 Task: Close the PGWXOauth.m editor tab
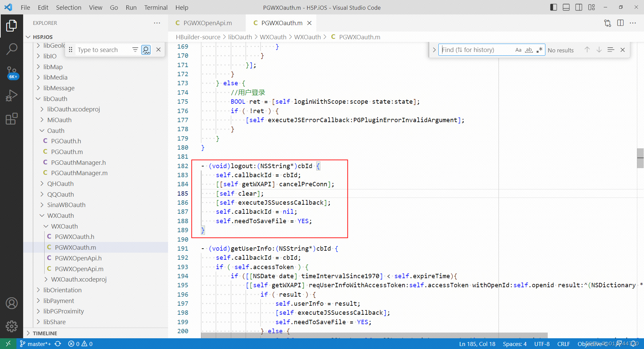point(309,23)
